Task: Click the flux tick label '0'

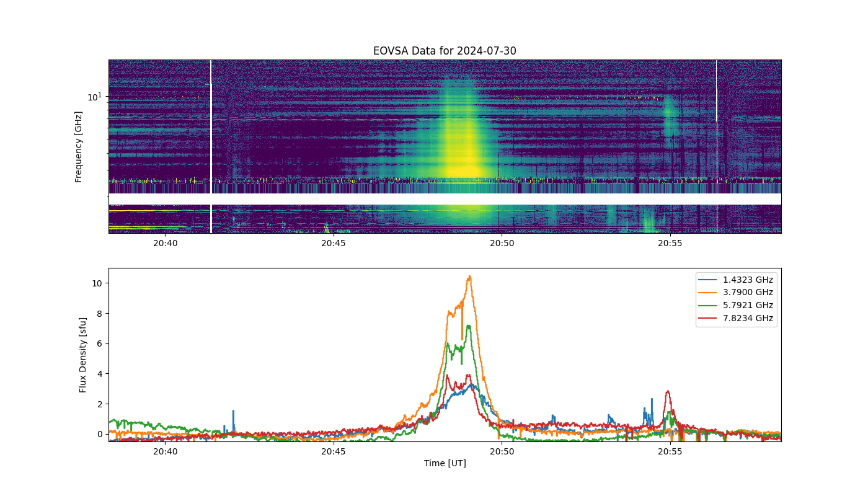Action: pos(100,434)
